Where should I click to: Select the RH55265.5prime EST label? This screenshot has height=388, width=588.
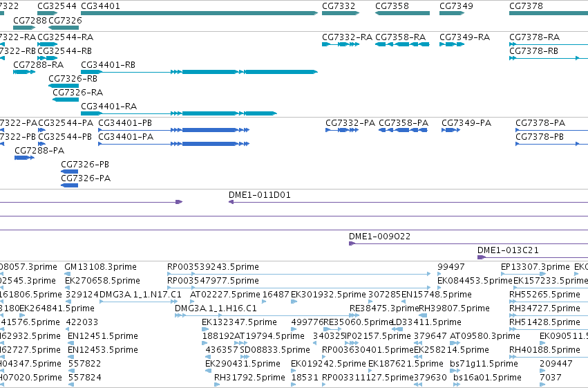(544, 295)
